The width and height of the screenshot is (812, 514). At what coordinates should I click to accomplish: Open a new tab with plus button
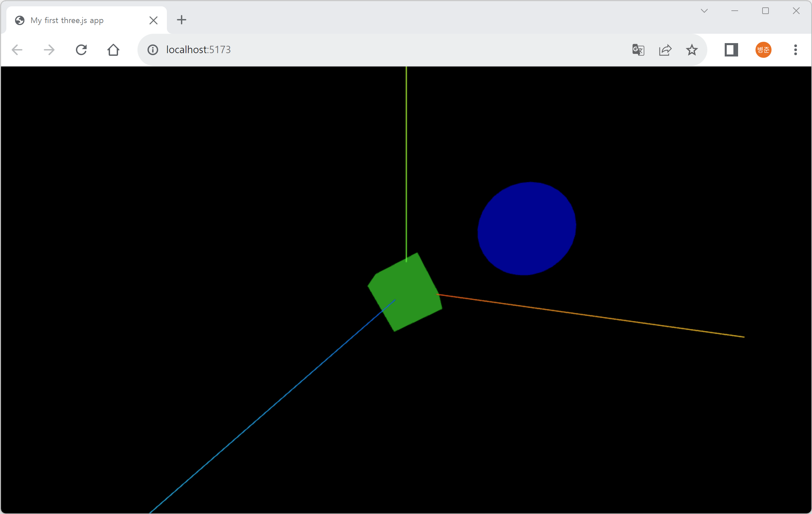coord(181,20)
